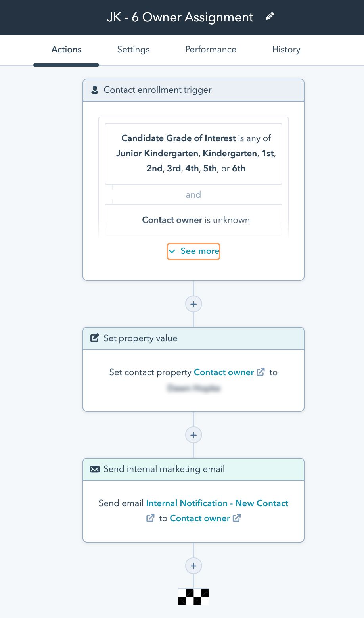Open Contact owner link in Set property step
364x618 pixels.
click(x=224, y=372)
